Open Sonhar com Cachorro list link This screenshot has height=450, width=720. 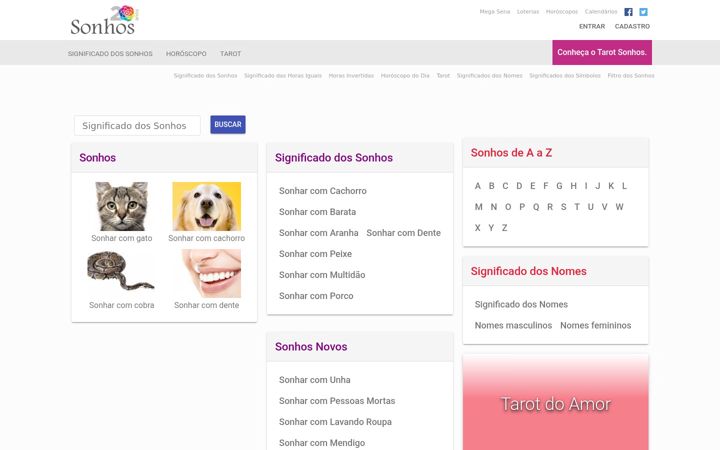(323, 191)
